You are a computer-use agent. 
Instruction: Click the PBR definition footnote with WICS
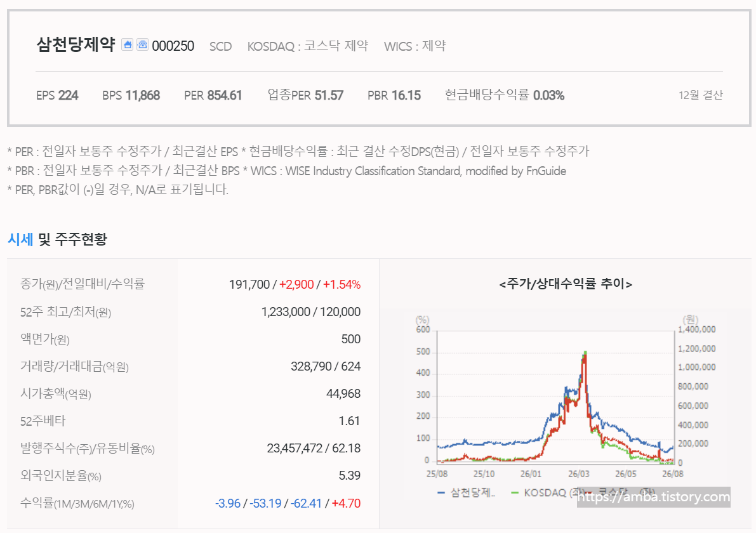[x=287, y=171]
